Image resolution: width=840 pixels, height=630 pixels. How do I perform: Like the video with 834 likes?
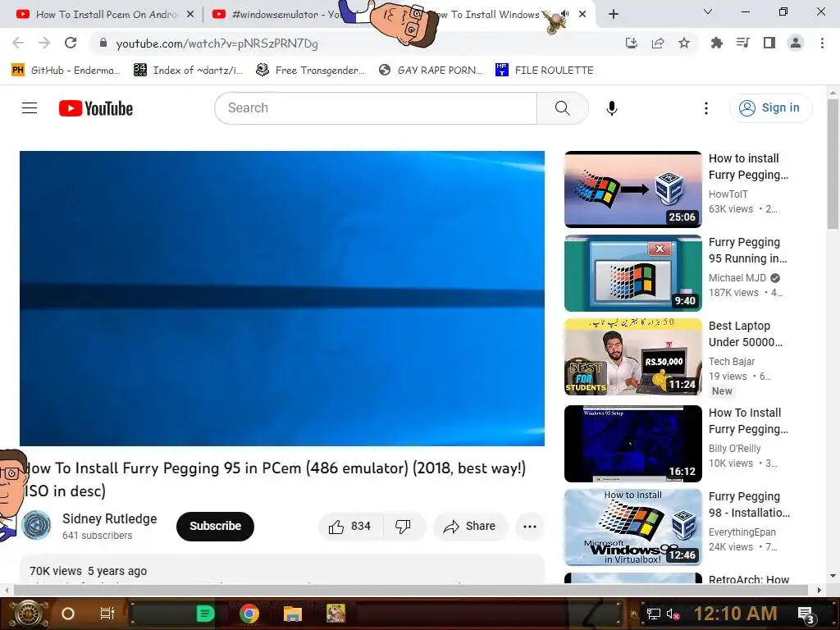tap(350, 527)
